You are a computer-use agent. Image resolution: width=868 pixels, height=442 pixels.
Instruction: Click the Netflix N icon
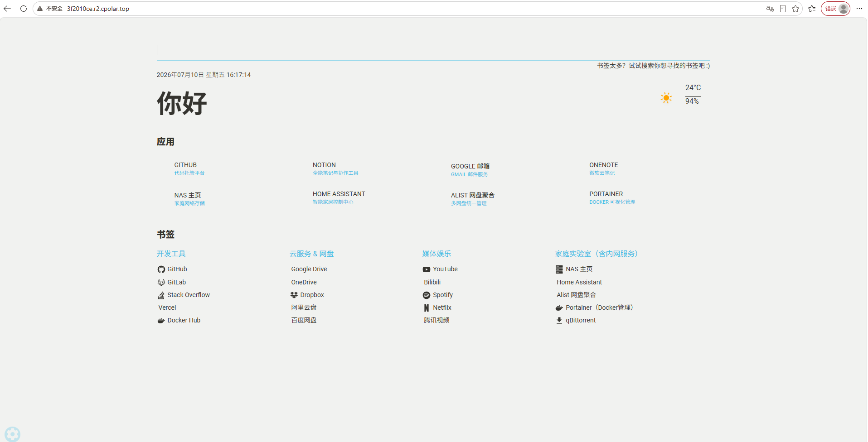click(x=426, y=308)
